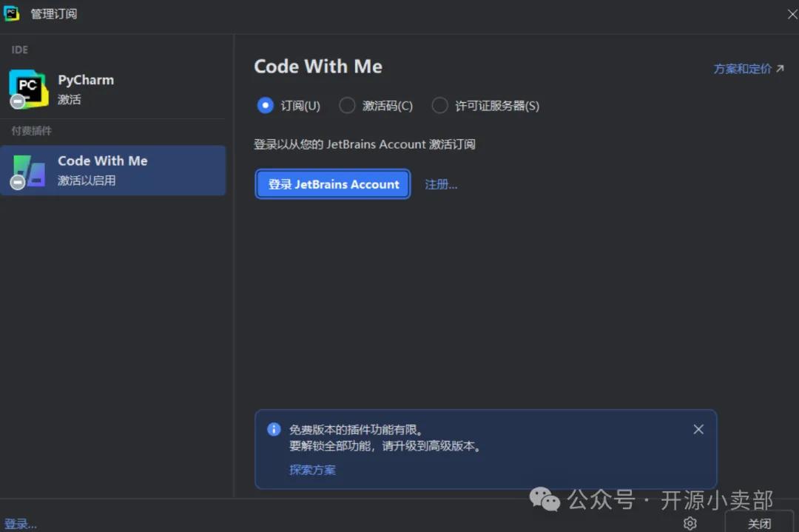Click the PyCharm icon in title bar
799x532 pixels.
click(x=11, y=13)
